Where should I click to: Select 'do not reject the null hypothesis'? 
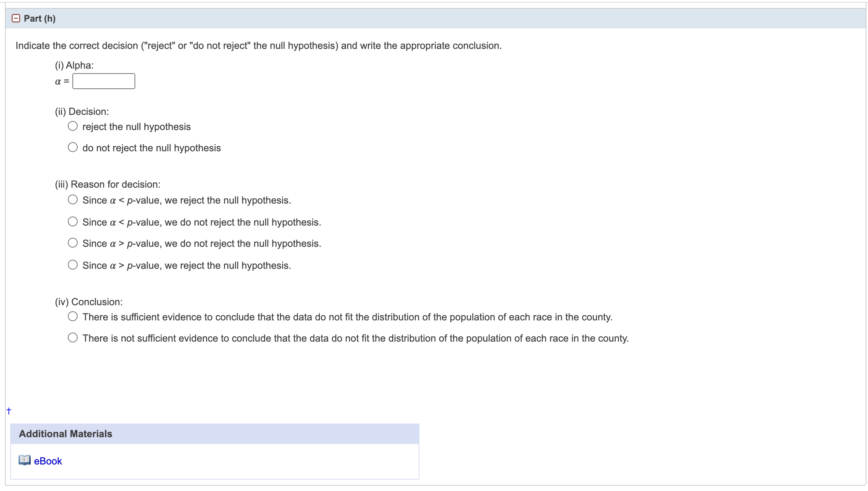click(73, 147)
